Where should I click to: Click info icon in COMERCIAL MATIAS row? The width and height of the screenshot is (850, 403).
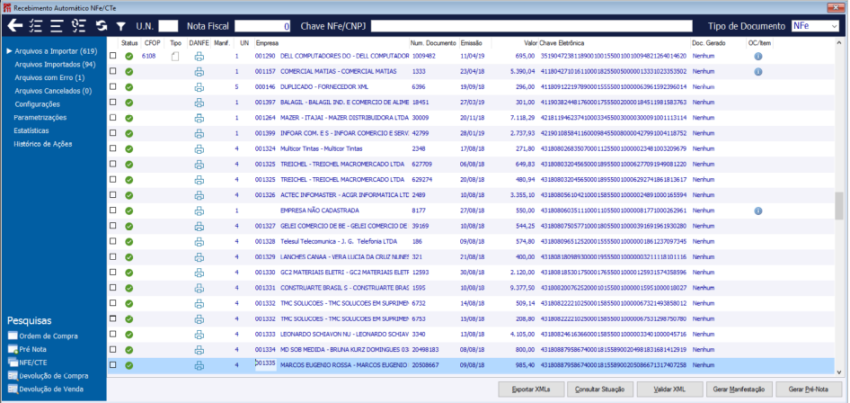758,72
